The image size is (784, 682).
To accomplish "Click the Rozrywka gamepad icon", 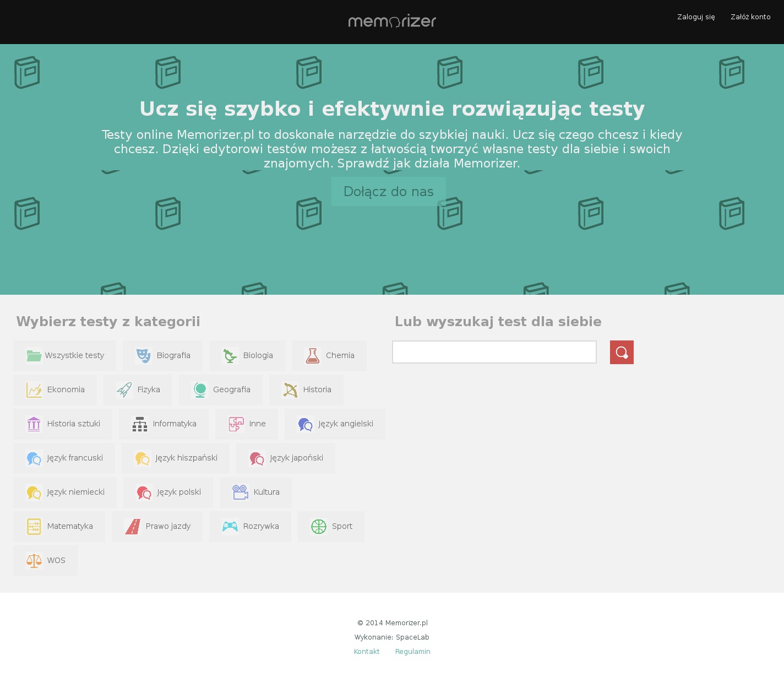I will point(230,527).
